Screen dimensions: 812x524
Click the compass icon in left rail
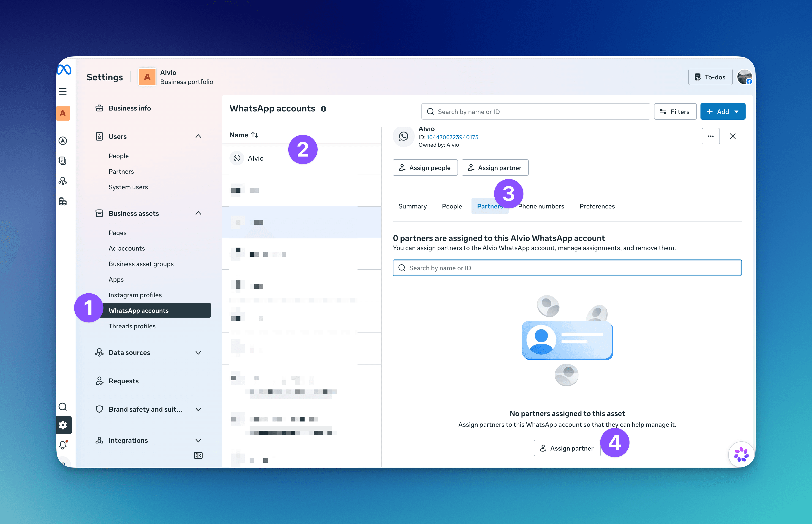(63, 140)
